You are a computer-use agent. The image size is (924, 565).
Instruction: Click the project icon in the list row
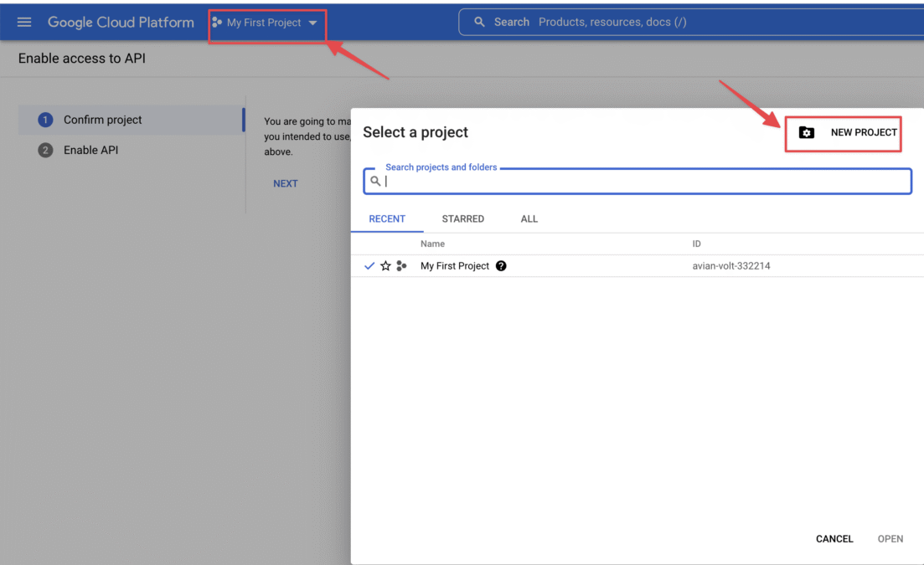point(402,266)
